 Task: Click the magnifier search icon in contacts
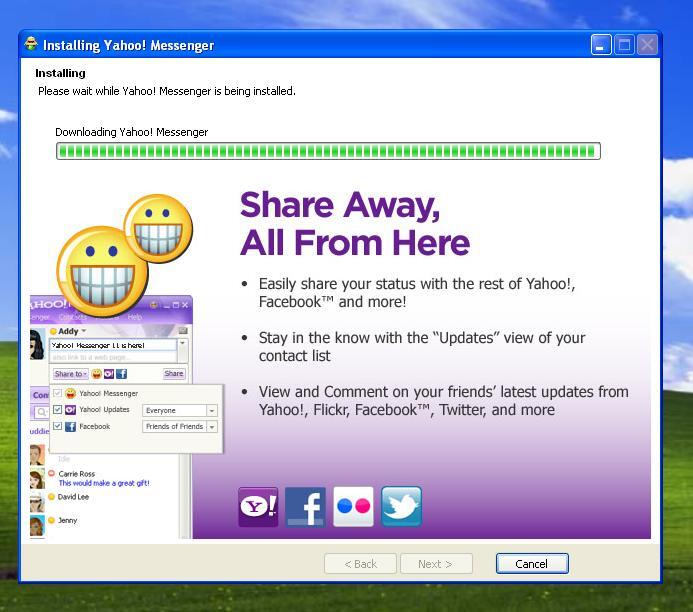click(x=41, y=412)
